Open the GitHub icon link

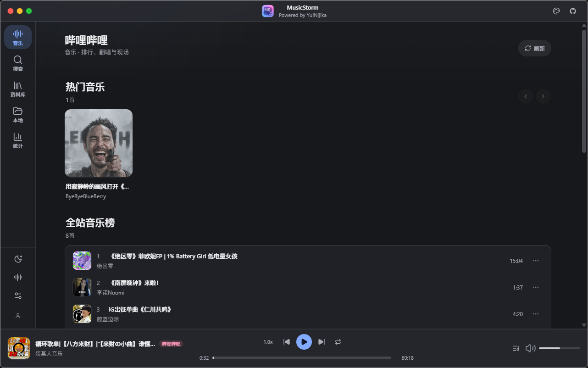coord(573,11)
